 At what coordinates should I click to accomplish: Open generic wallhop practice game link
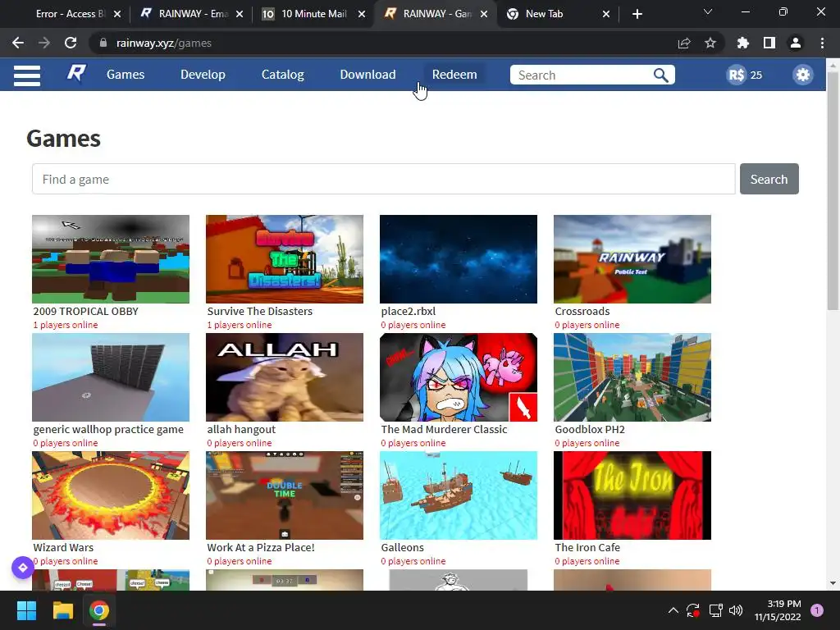click(x=108, y=429)
